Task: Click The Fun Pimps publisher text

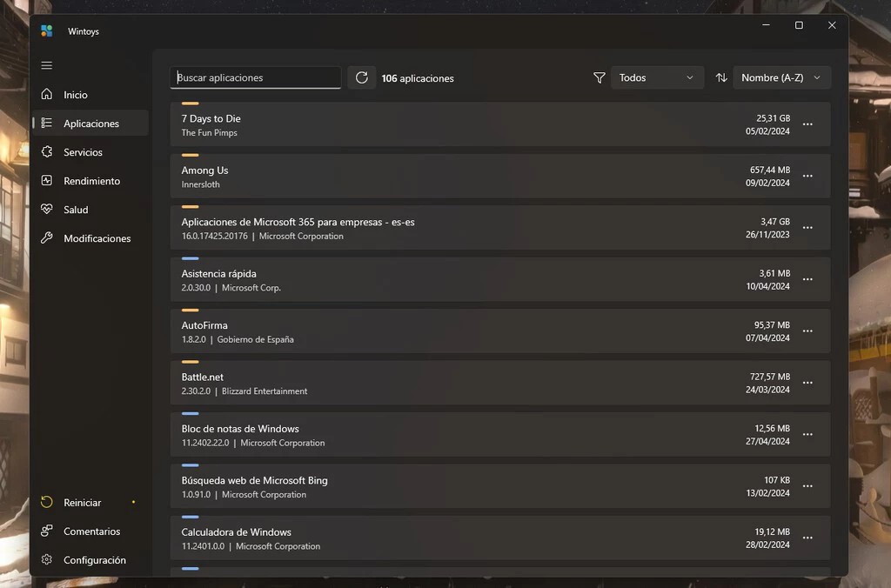Action: [x=209, y=132]
